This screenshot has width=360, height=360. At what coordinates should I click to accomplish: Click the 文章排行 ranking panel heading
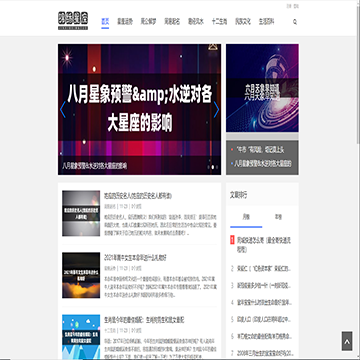coord(239,195)
